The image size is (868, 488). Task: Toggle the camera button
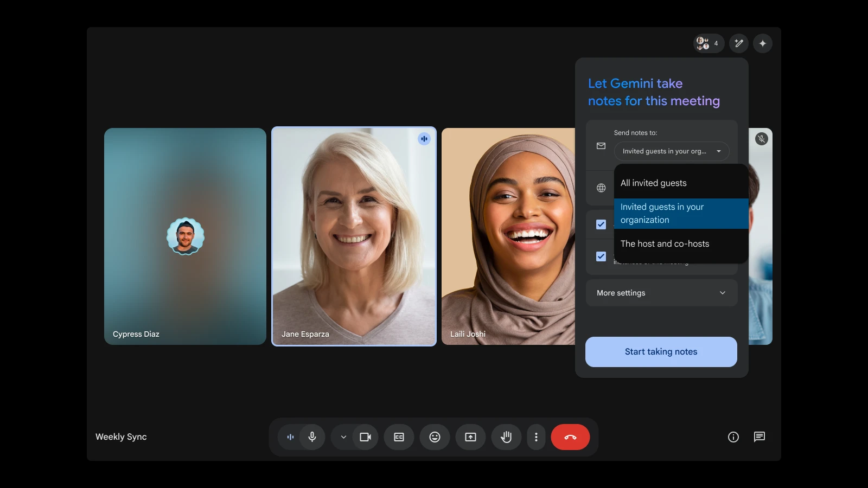tap(366, 437)
